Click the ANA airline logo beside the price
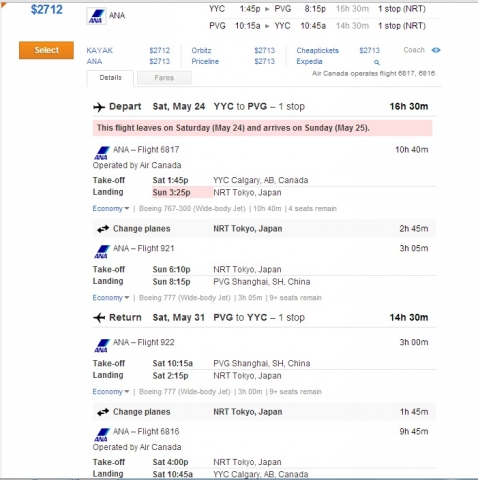478x480 pixels. (96, 16)
